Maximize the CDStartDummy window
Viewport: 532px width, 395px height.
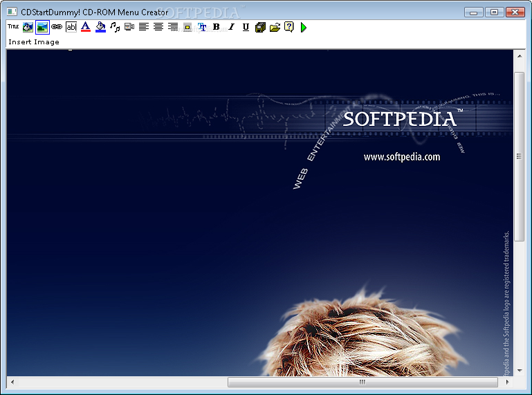click(x=495, y=12)
